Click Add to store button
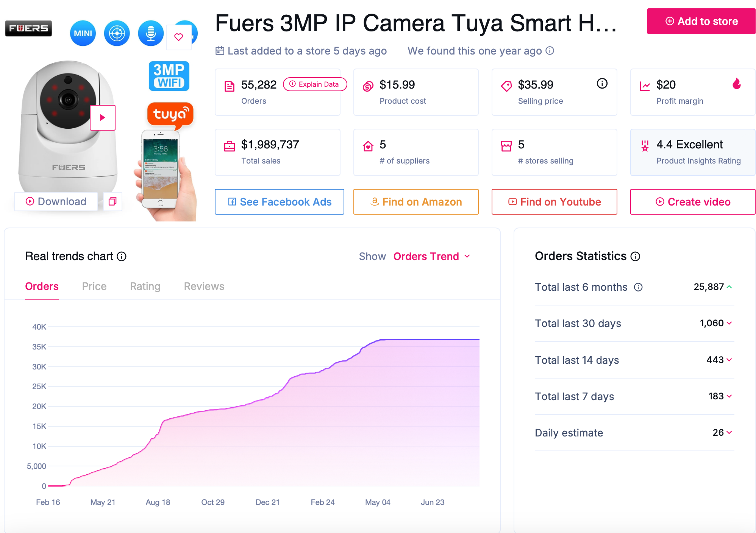This screenshot has height=533, width=756. [701, 21]
